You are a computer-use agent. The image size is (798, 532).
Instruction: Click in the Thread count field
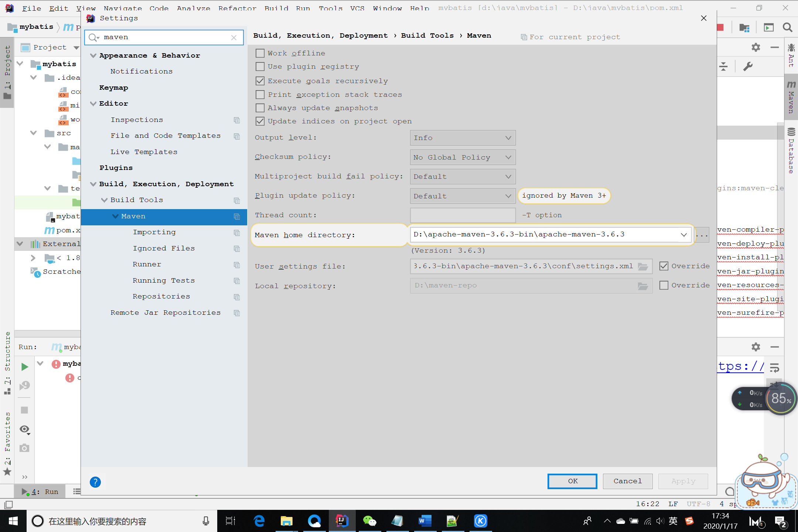[463, 215]
